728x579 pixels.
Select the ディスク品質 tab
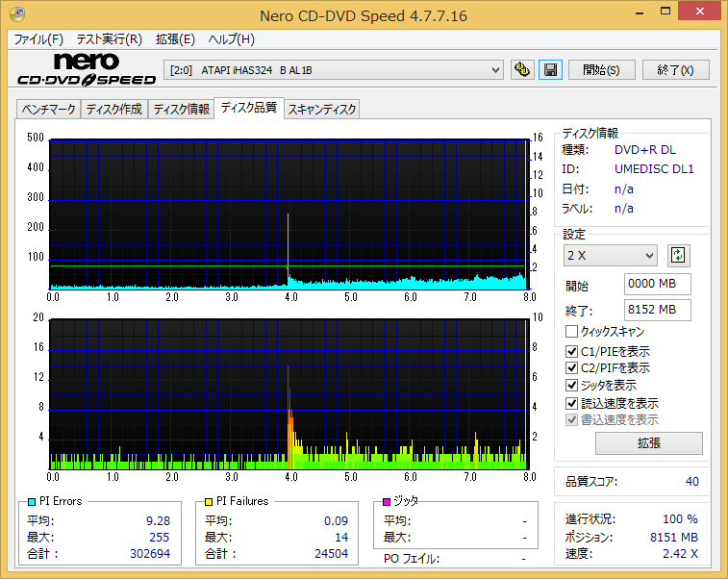click(249, 108)
